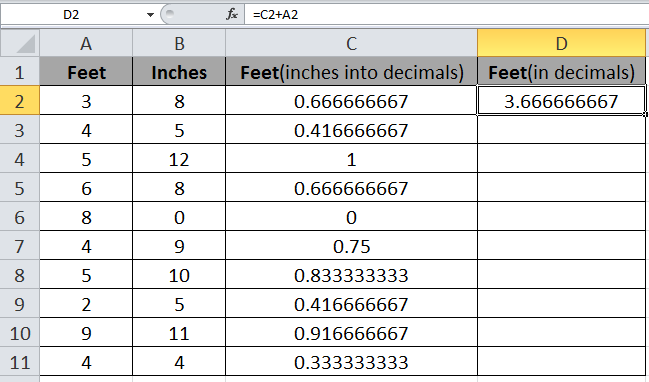
Task: Click the Inches header cell B1
Action: click(x=179, y=72)
